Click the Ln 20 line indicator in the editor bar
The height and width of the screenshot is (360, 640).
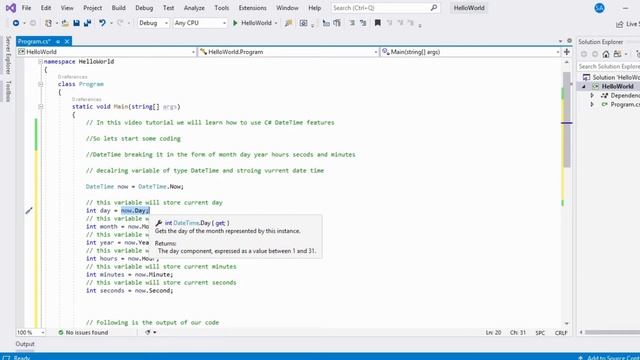coord(493,333)
